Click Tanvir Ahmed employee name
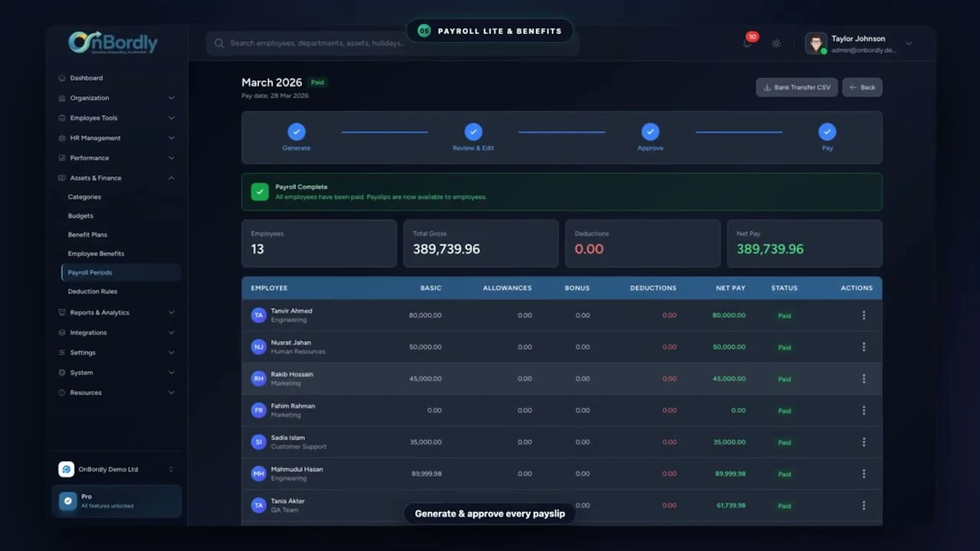Viewport: 980px width, 551px height. tap(292, 311)
